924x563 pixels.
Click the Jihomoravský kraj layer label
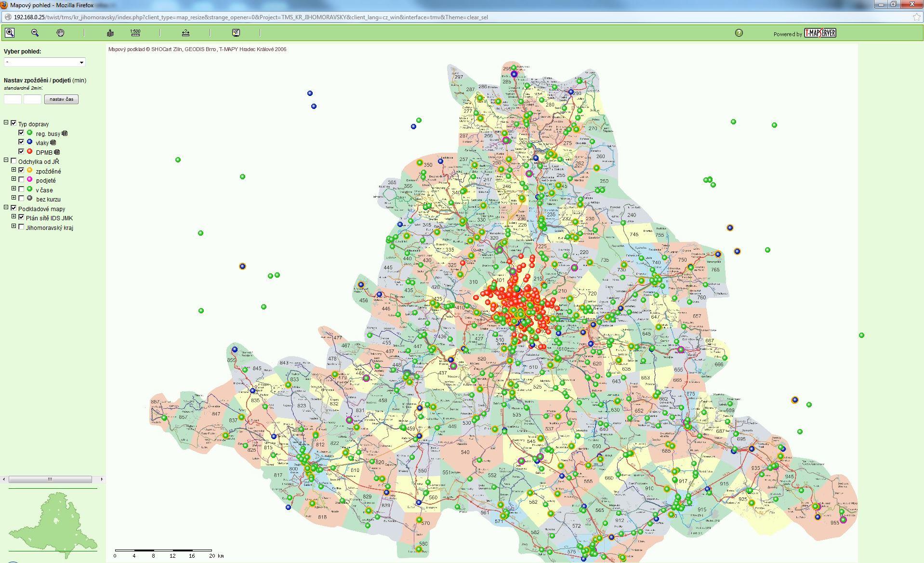pos(50,228)
